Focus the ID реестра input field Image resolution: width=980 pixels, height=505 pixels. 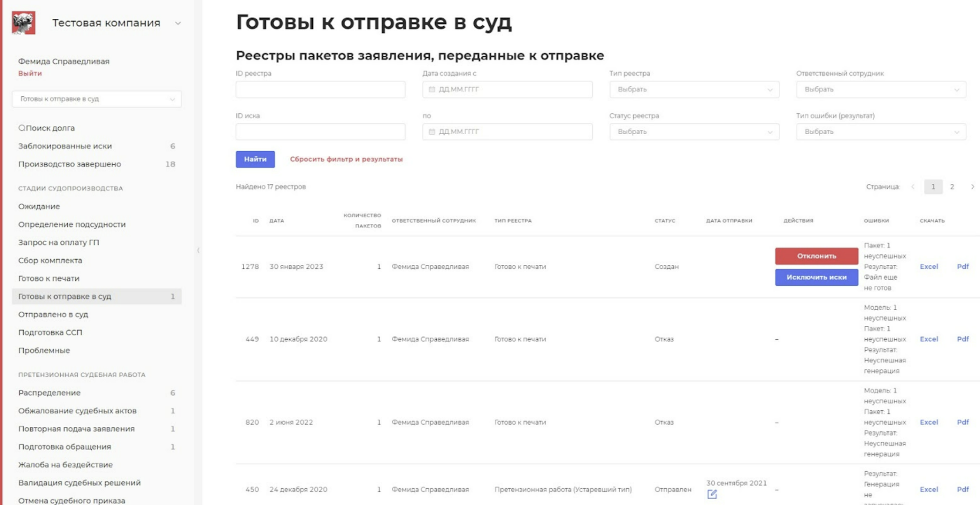tap(320, 90)
